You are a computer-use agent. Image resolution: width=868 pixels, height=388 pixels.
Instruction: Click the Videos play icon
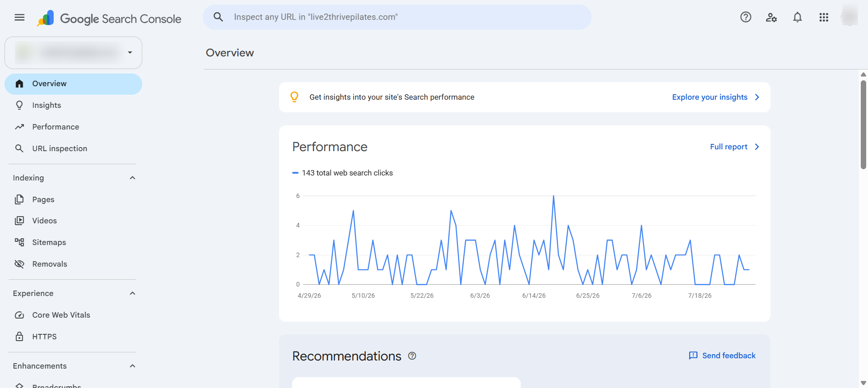[x=19, y=221]
